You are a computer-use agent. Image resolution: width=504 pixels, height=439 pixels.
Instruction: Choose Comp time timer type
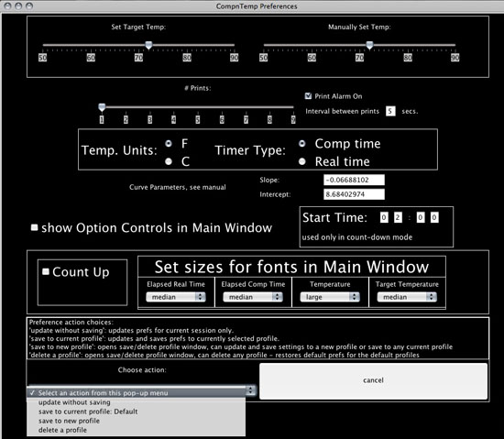pyautogui.click(x=301, y=144)
